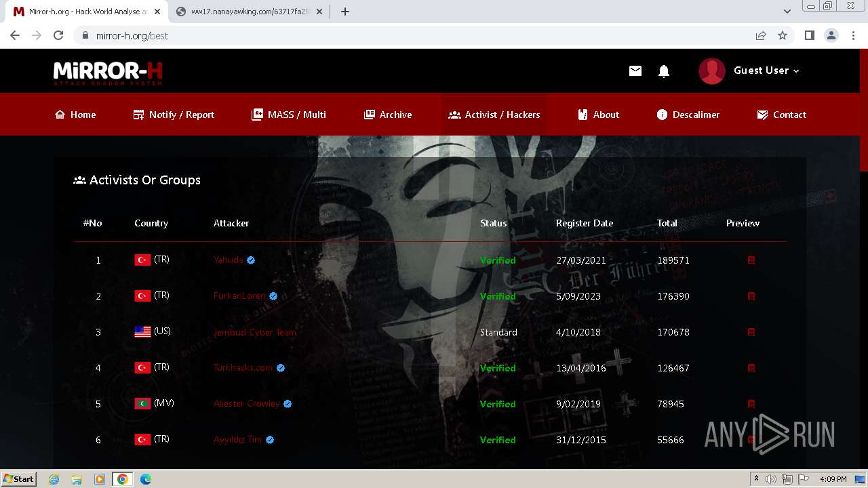868x488 pixels.
Task: Click verified badge next to Ayyildiz Tim
Action: pos(270,440)
